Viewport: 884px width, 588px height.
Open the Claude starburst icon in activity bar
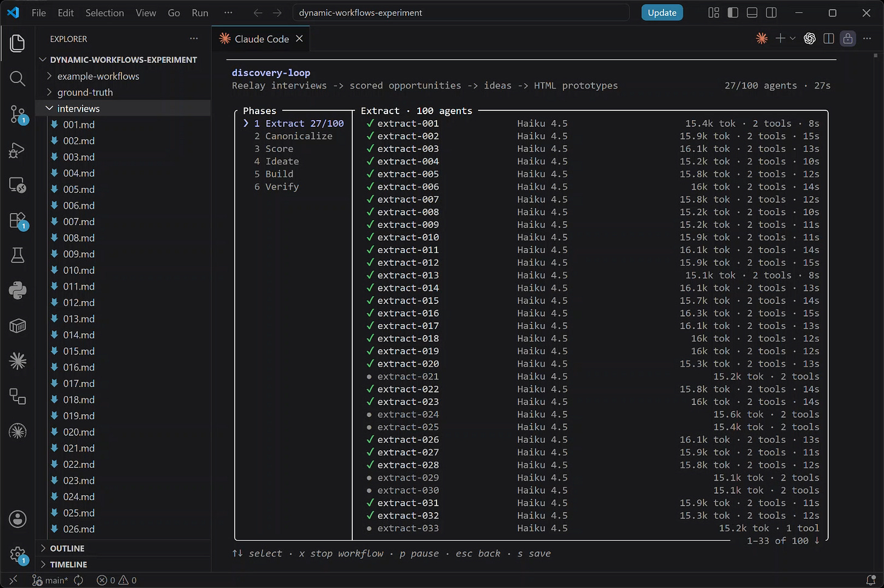tap(18, 361)
